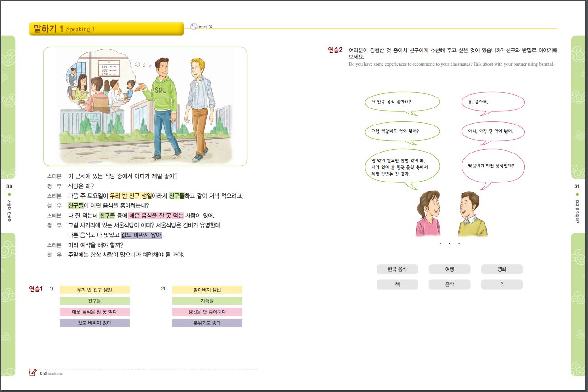
Task: Click the green dot under page number 30
Action: pyautogui.click(x=9, y=195)
